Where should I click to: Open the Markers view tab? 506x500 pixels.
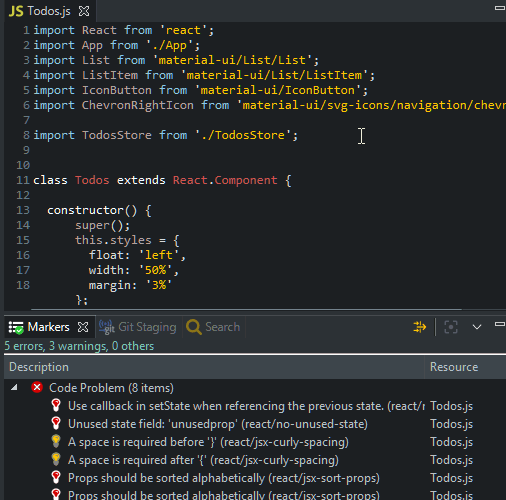(49, 327)
